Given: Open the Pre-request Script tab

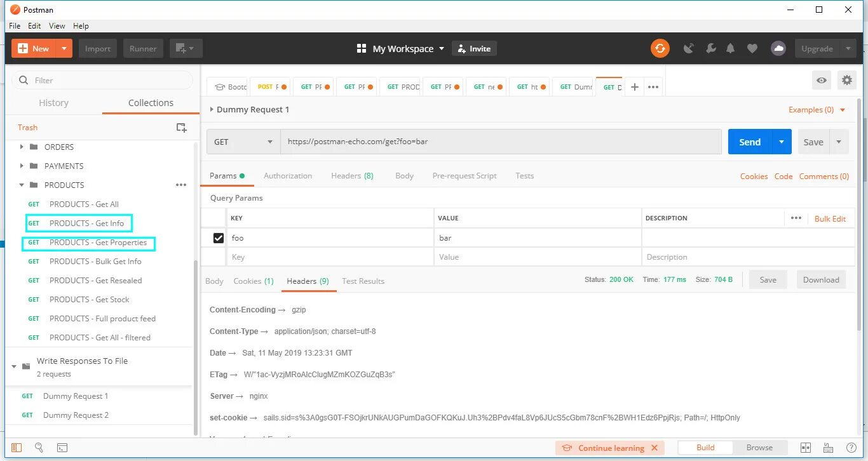Looking at the screenshot, I should pos(465,176).
